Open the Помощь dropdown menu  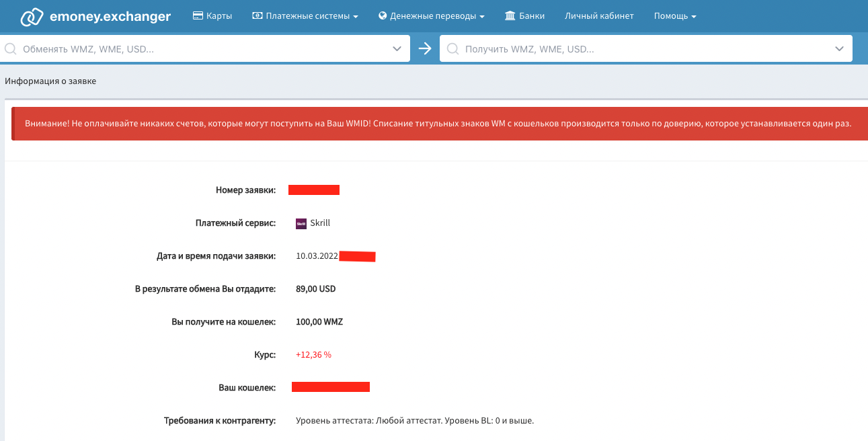[x=674, y=16]
